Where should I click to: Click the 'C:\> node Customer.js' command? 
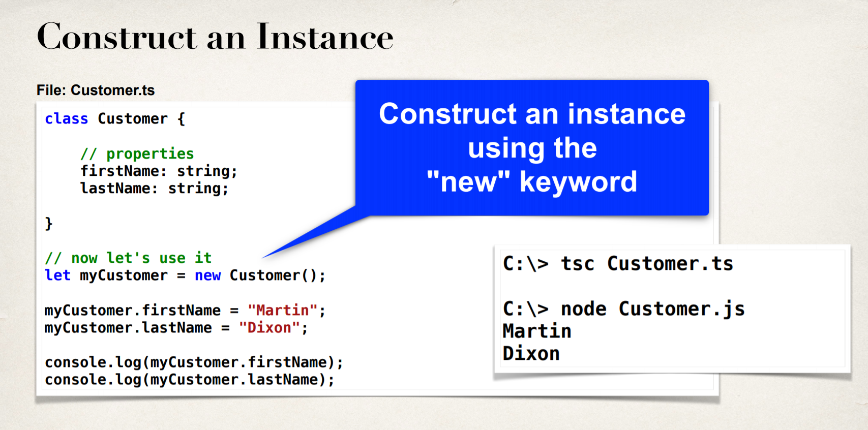[x=624, y=309]
